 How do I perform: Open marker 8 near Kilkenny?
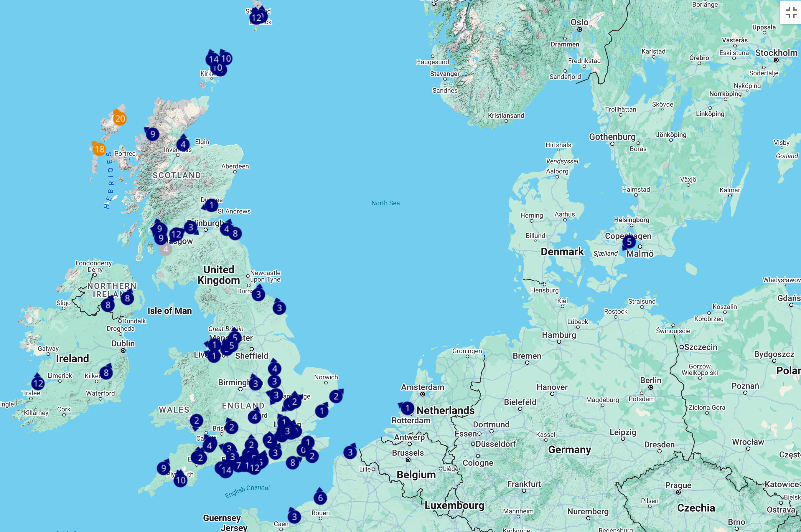click(x=106, y=373)
